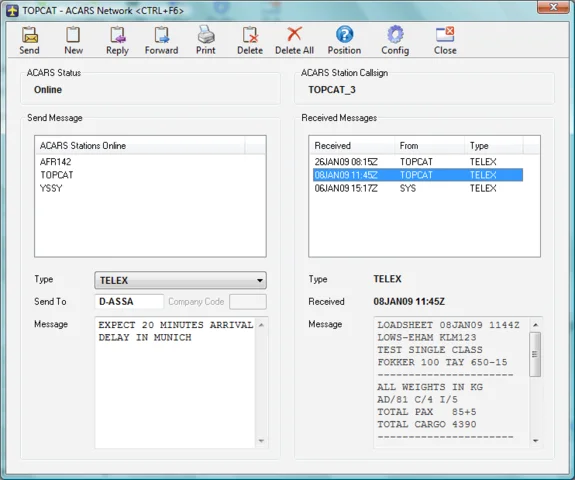The width and height of the screenshot is (576, 480).
Task: Click the Send To field containing D-ASSA
Action: coord(129,302)
